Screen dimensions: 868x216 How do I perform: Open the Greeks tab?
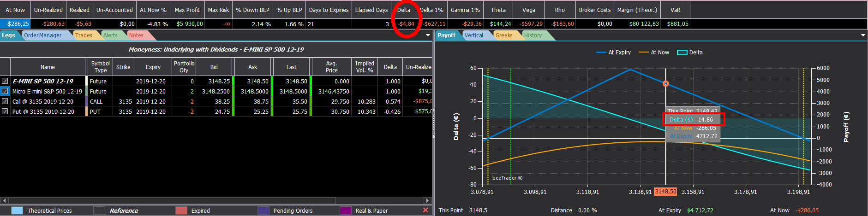(x=504, y=35)
